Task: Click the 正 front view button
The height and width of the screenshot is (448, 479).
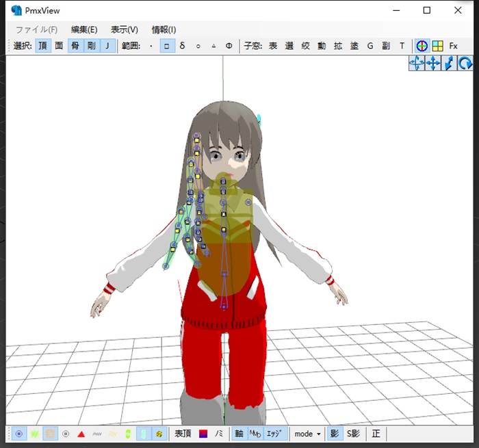Action: pos(376,434)
